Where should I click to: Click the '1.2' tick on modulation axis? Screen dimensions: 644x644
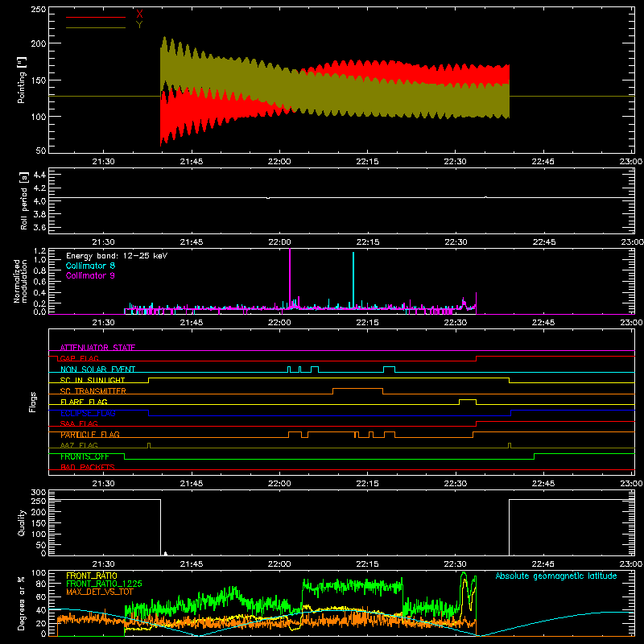(x=39, y=250)
